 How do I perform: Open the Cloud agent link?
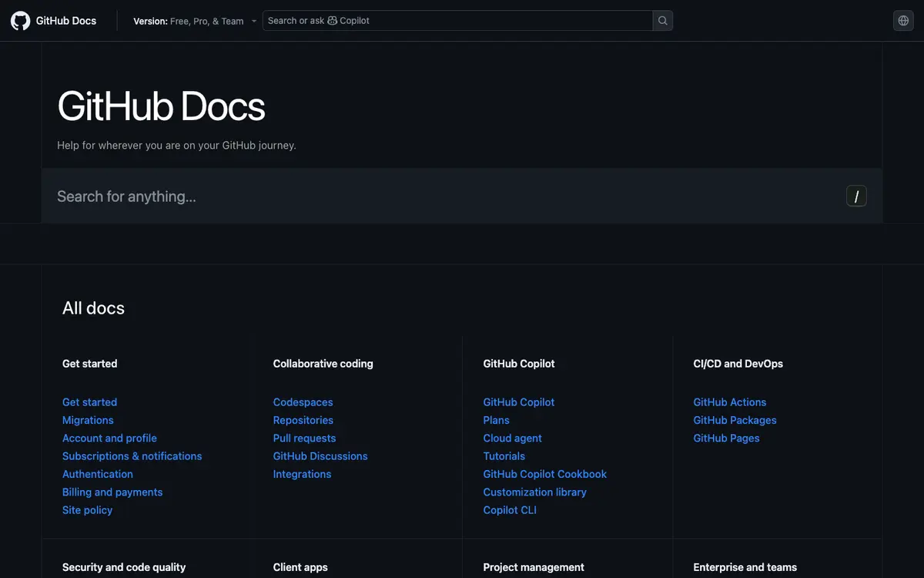513,438
